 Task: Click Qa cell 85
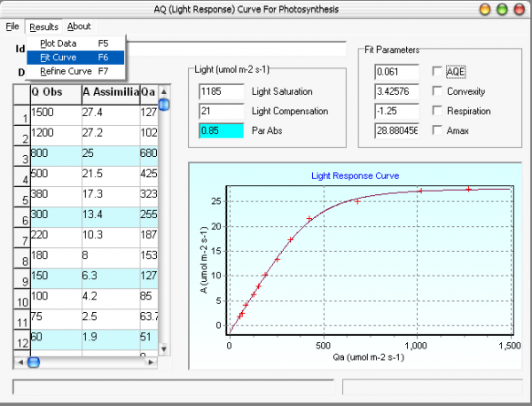[149, 299]
